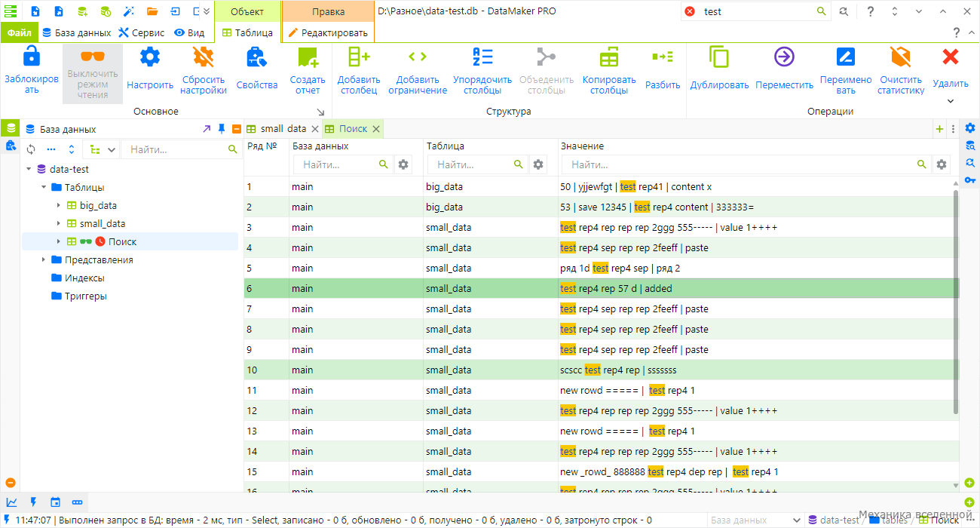Viewport: 980px width, 528px height.
Task: Click Разбить split icon
Action: tap(663, 57)
